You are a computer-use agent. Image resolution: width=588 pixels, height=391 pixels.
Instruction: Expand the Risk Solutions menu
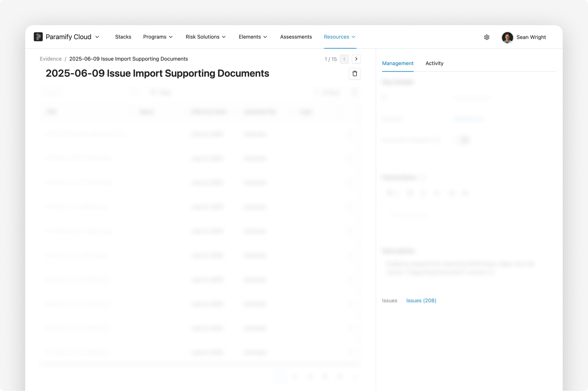tap(205, 37)
